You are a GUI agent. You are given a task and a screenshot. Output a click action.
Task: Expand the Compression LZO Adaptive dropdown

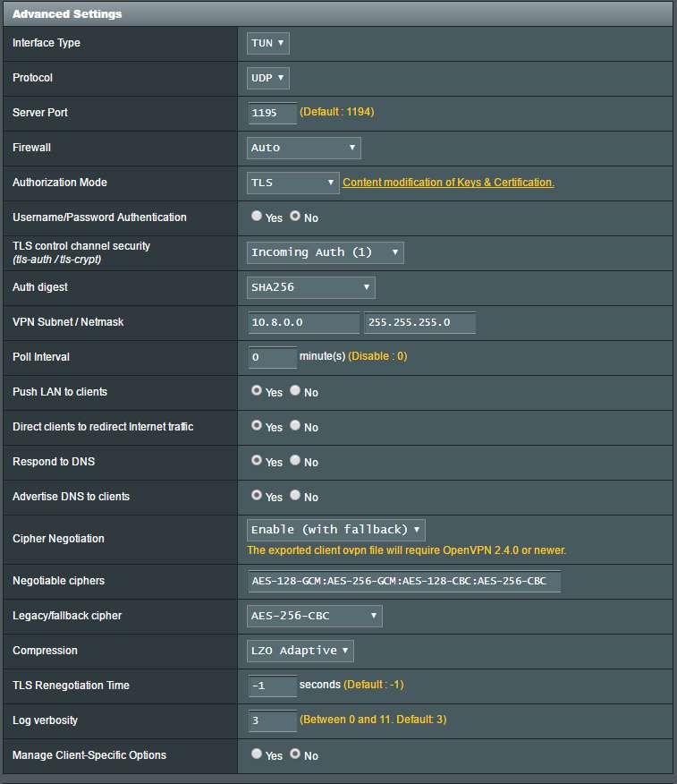[301, 651]
